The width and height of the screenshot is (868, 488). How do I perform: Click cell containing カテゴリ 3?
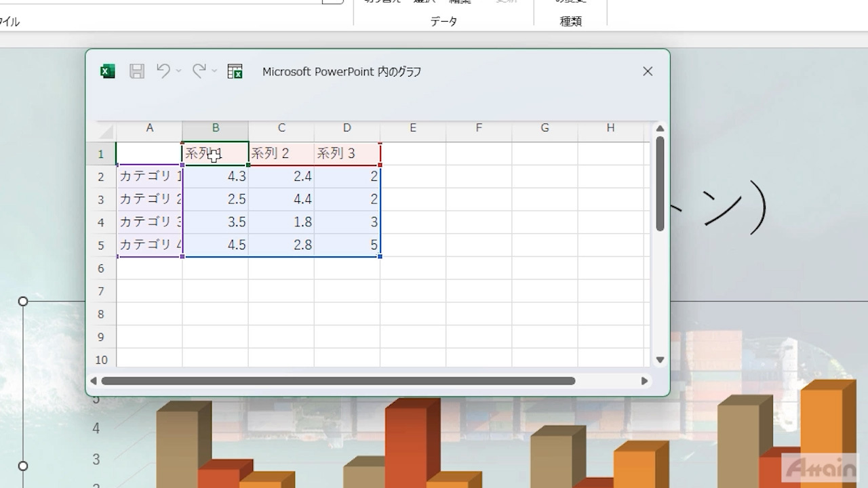coord(149,222)
